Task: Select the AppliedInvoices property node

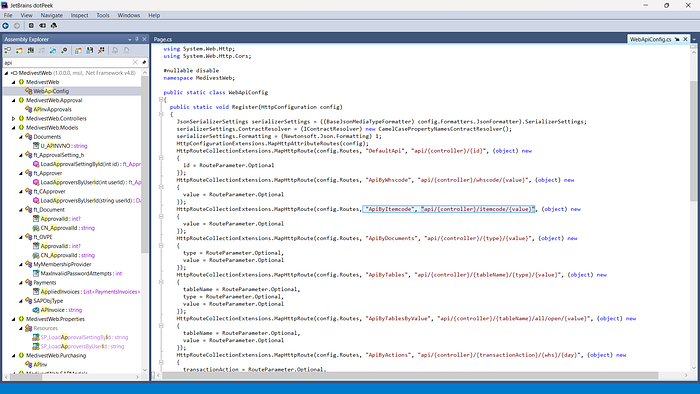Action: 90,292
